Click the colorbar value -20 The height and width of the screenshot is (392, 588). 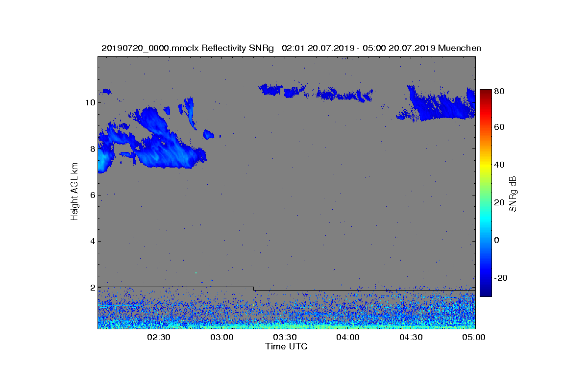[501, 278]
